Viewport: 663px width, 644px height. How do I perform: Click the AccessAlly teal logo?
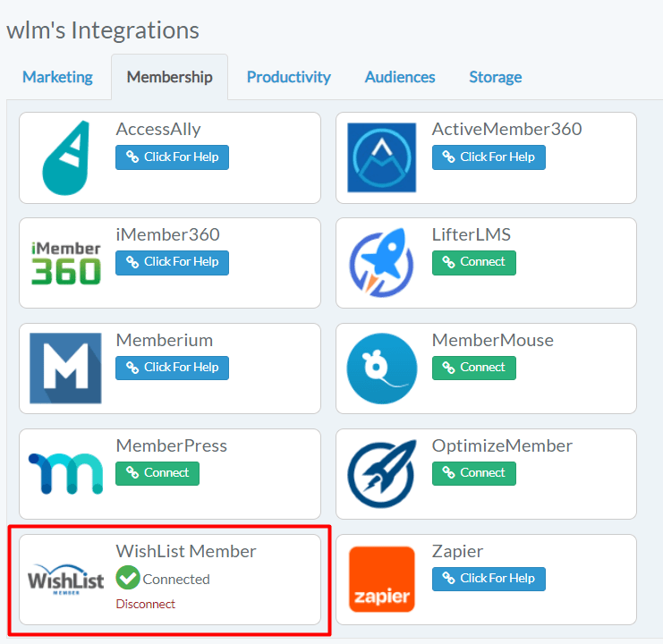(65, 157)
